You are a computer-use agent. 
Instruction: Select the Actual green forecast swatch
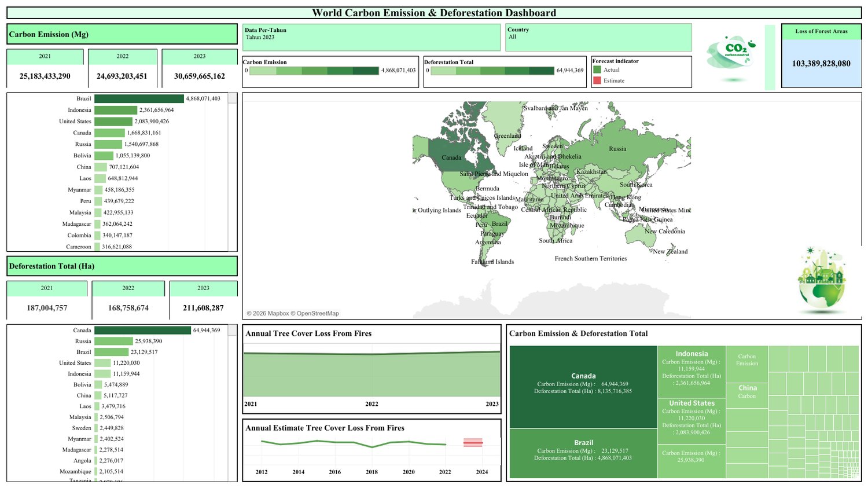click(597, 69)
